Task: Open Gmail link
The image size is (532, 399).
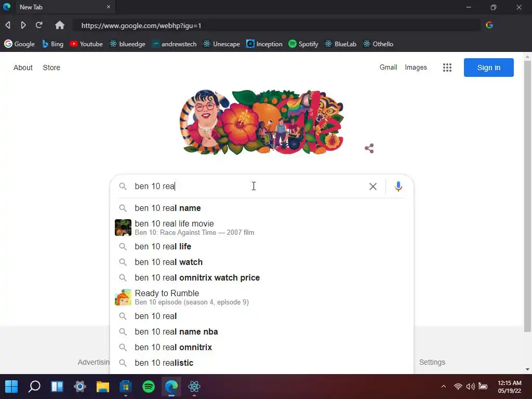Action: click(x=388, y=67)
